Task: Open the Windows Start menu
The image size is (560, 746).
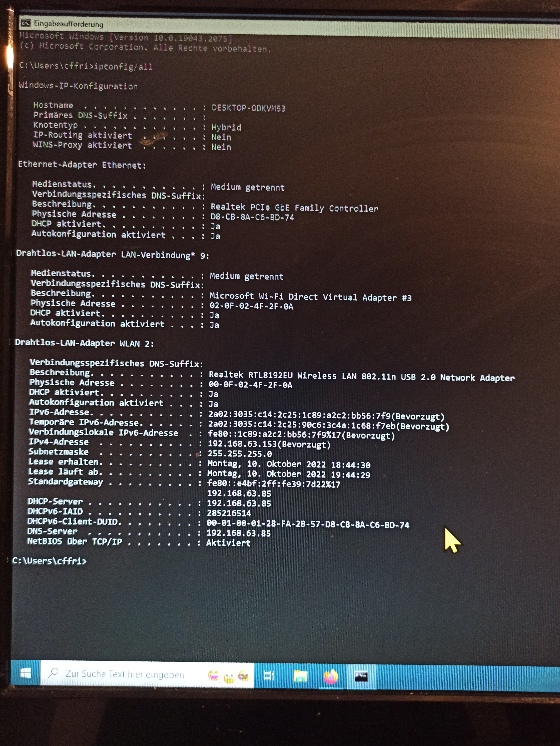Action: pos(26,673)
